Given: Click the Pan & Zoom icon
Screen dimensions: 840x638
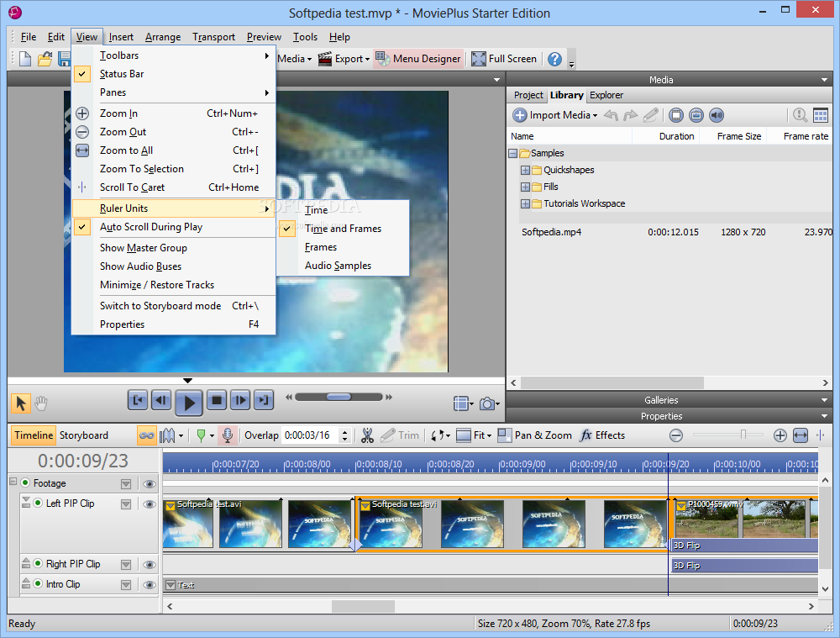Looking at the screenshot, I should coord(504,435).
